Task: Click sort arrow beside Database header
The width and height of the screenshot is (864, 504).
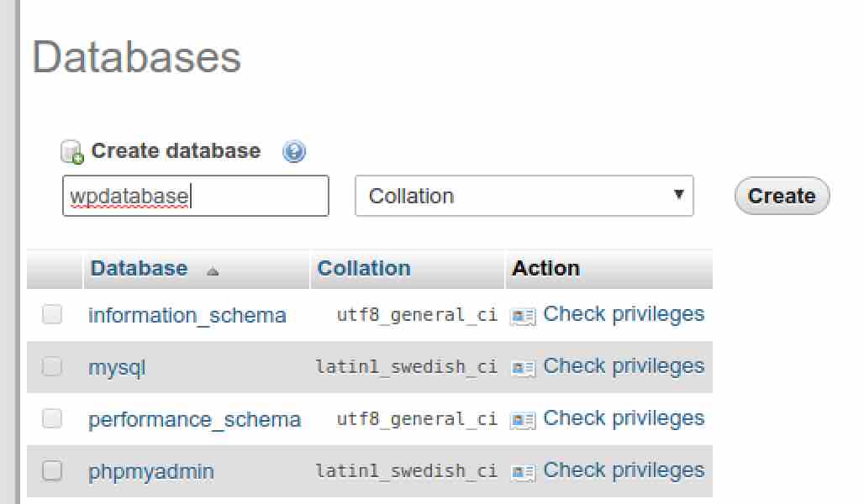Action: [x=213, y=271]
